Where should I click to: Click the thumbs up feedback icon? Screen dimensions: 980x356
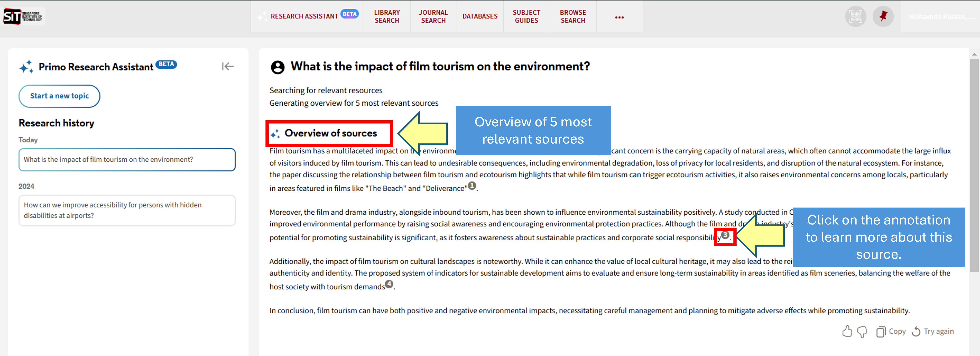pos(847,331)
